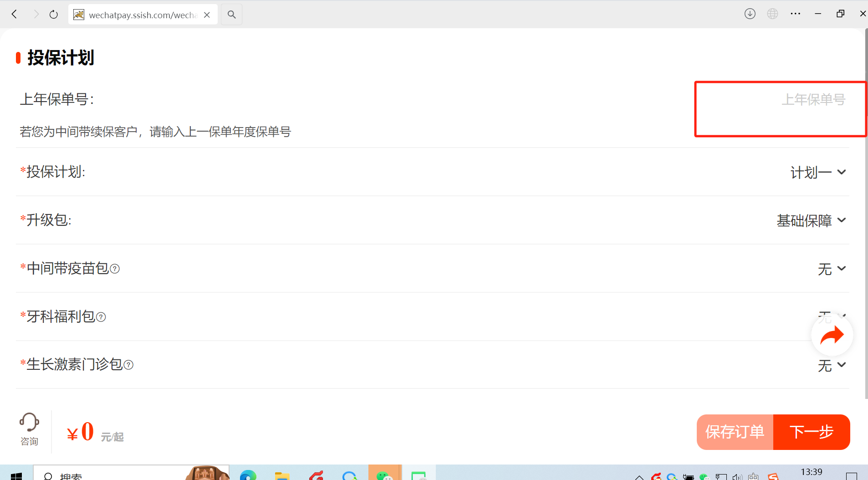
Task: Click the globe icon in browser toolbar
Action: 772,14
